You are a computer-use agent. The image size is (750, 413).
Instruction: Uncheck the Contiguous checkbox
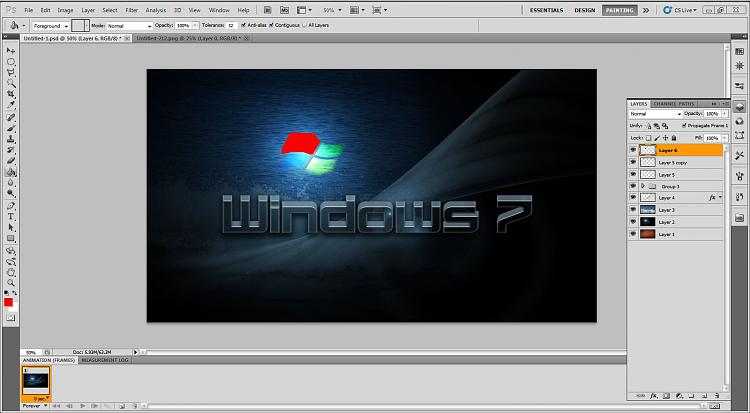click(x=271, y=25)
